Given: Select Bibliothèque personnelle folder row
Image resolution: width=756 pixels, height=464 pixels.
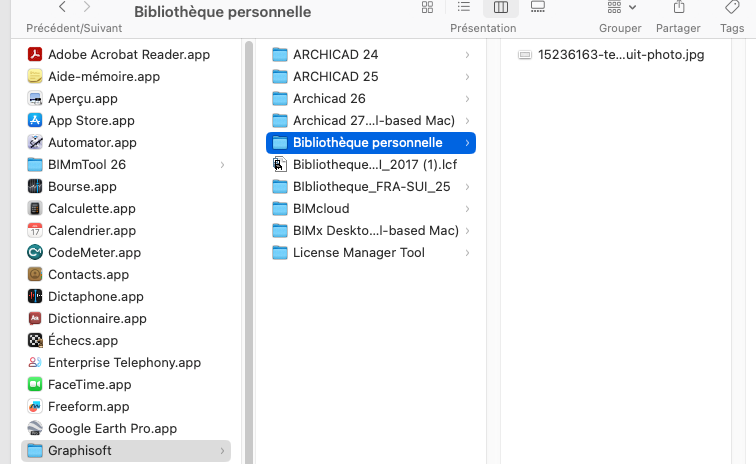Looking at the screenshot, I should [371, 143].
